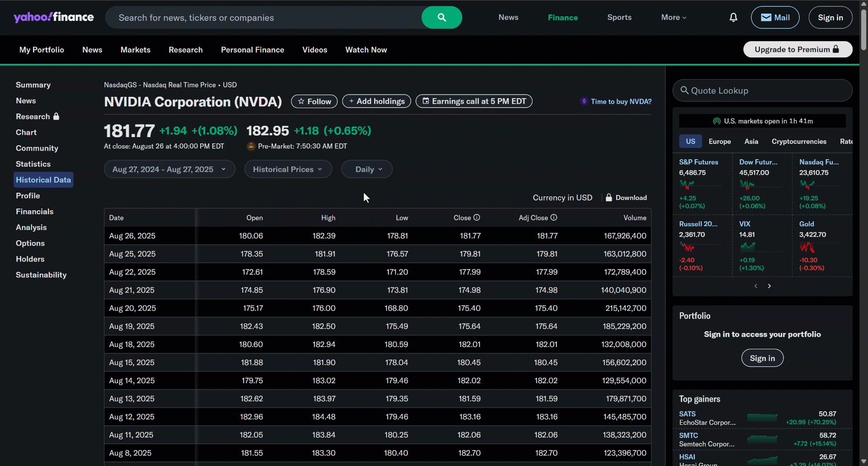The height and width of the screenshot is (466, 868).
Task: Click the VIX sparkline chart
Action: click(x=760, y=247)
